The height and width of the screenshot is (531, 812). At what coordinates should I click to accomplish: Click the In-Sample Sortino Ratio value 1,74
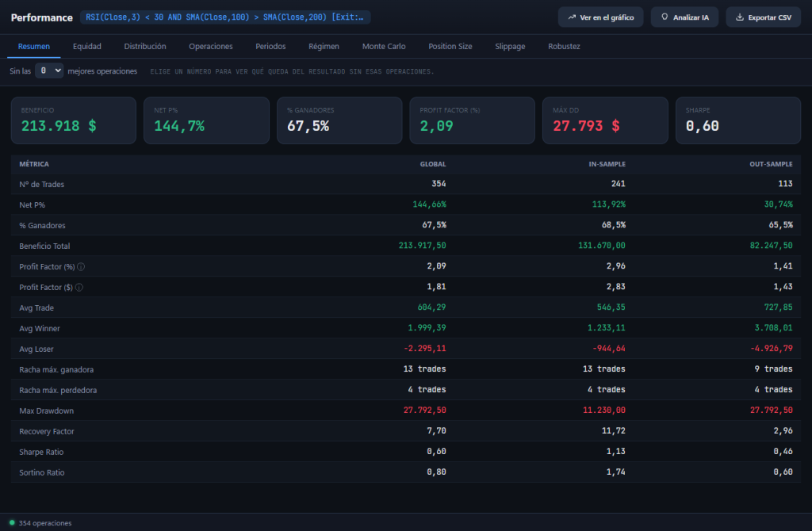point(615,472)
